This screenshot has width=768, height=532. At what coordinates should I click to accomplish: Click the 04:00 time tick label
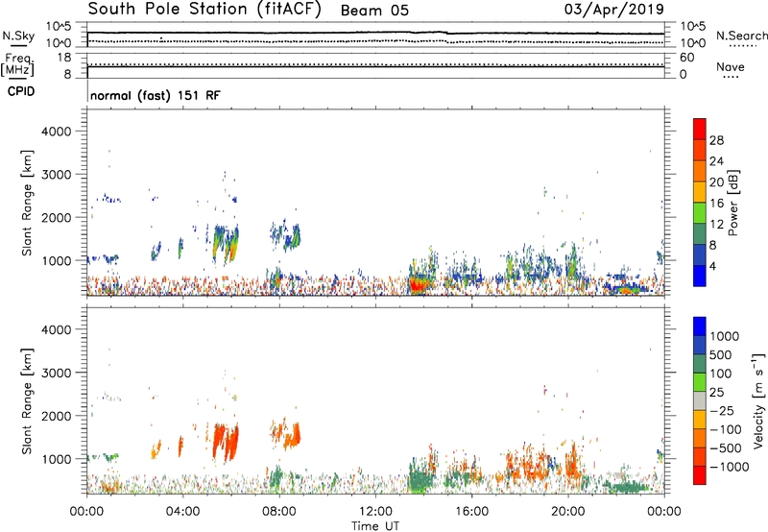182,511
